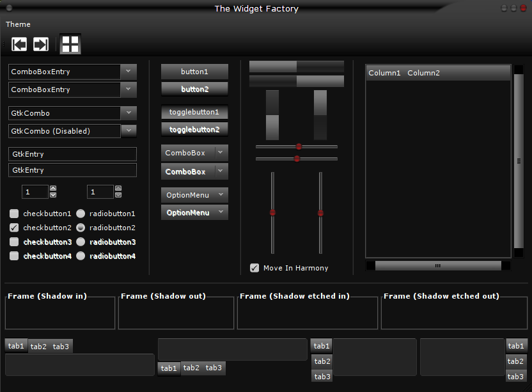Open the bold OptionMenu
The image size is (532, 392).
194,212
